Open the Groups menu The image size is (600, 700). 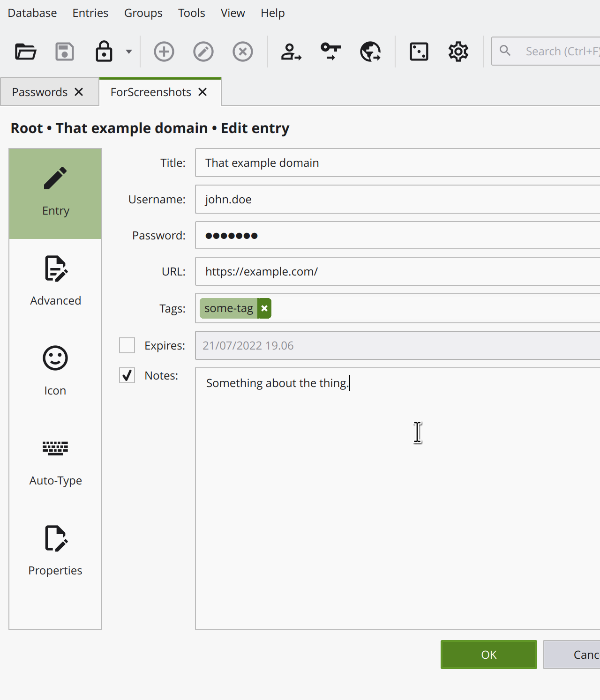click(x=143, y=13)
